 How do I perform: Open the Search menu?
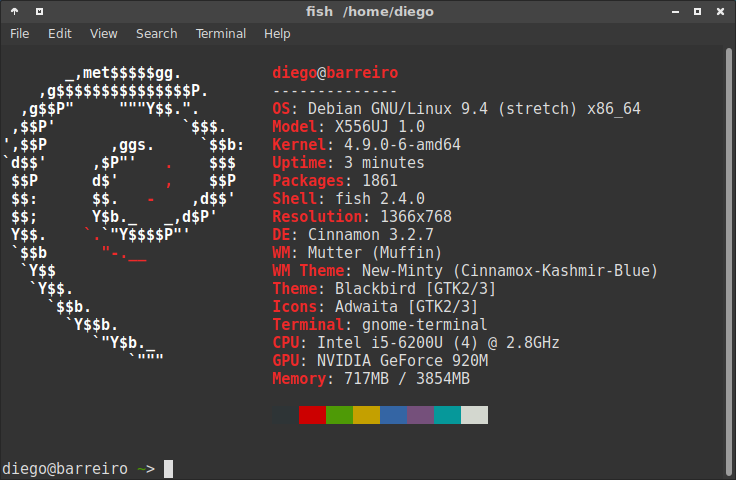click(x=157, y=34)
